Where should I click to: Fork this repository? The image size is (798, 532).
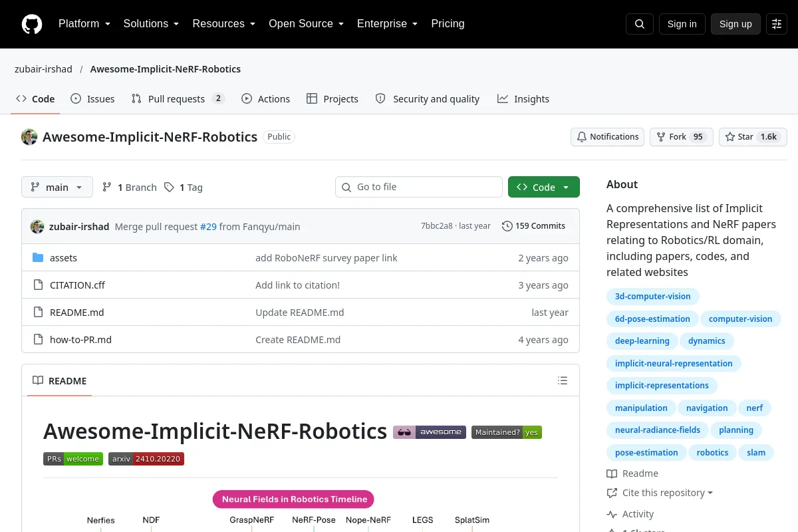click(681, 137)
